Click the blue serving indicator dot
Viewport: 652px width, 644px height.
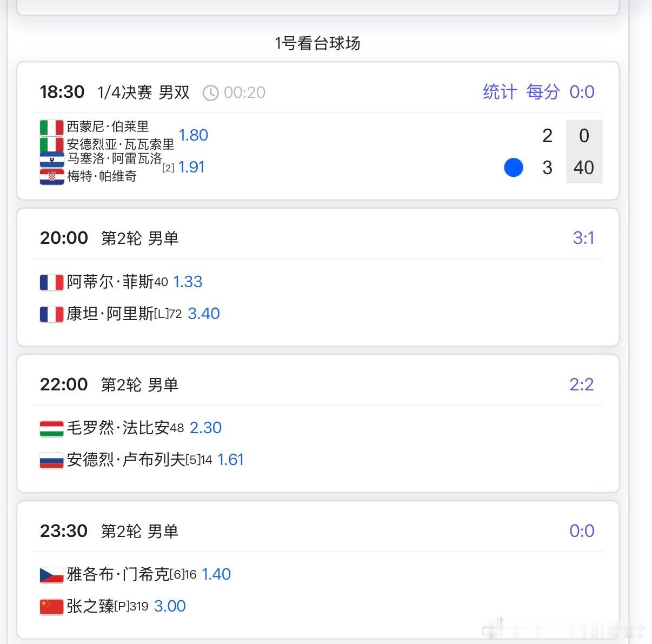click(514, 168)
